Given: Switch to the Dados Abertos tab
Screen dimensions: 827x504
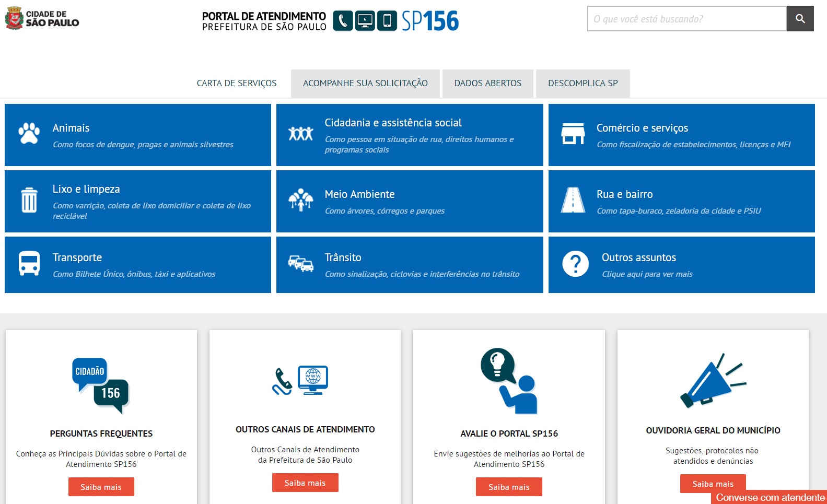Looking at the screenshot, I should coord(488,83).
